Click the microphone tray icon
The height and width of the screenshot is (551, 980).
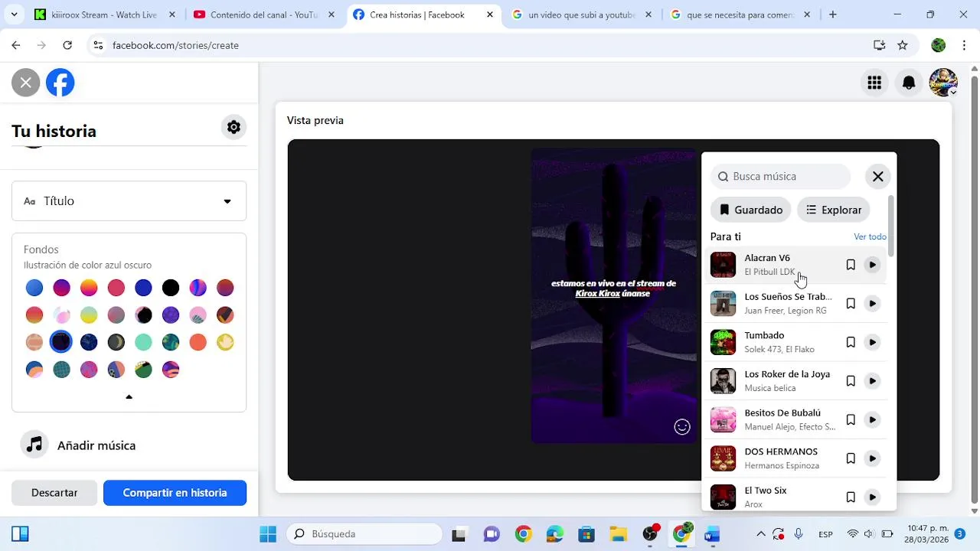click(x=799, y=534)
